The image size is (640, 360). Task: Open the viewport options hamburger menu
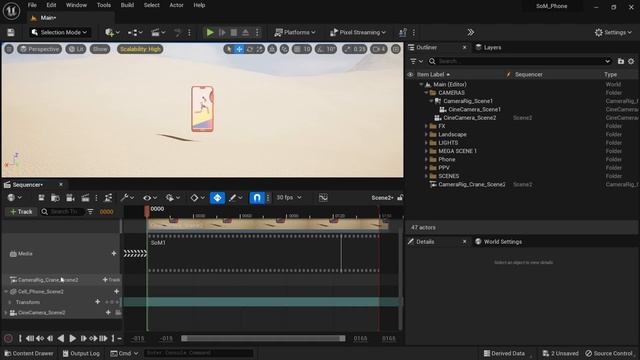tap(9, 49)
